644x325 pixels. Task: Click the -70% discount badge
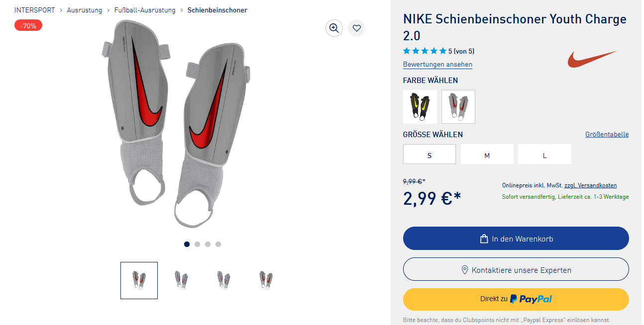pos(28,25)
